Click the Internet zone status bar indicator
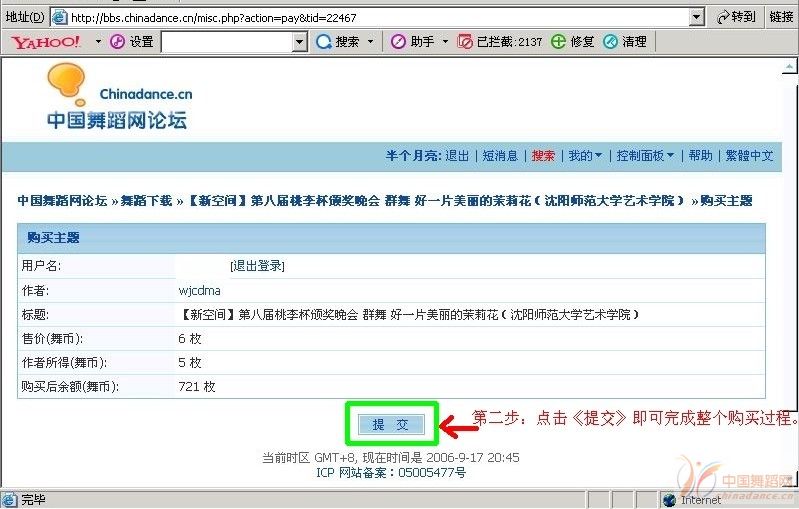This screenshot has width=799, height=509. pos(691,500)
